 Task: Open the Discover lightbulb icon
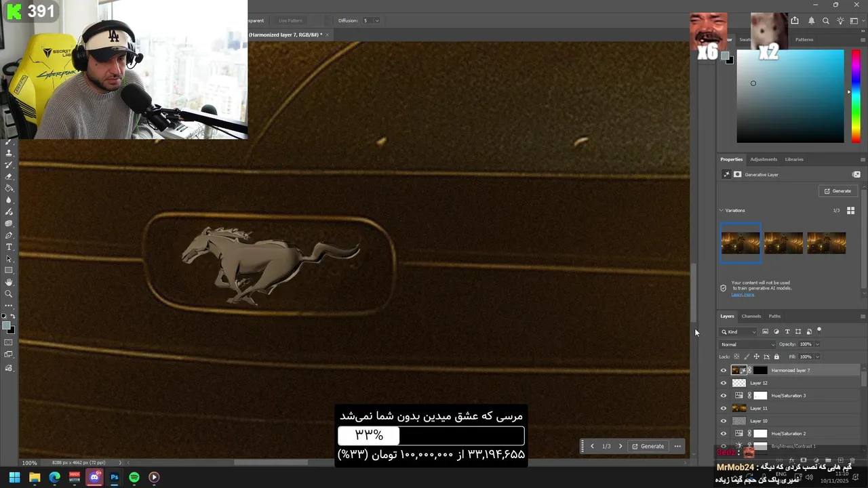click(841, 21)
